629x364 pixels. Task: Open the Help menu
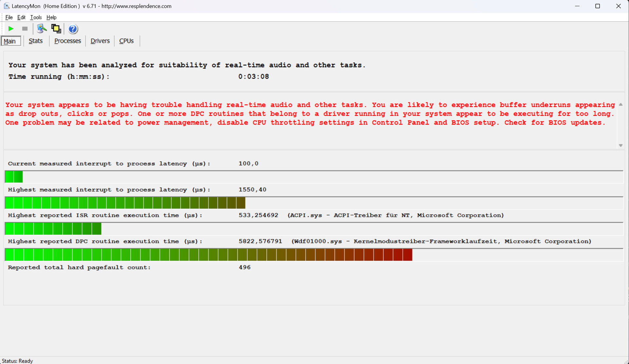pos(51,17)
